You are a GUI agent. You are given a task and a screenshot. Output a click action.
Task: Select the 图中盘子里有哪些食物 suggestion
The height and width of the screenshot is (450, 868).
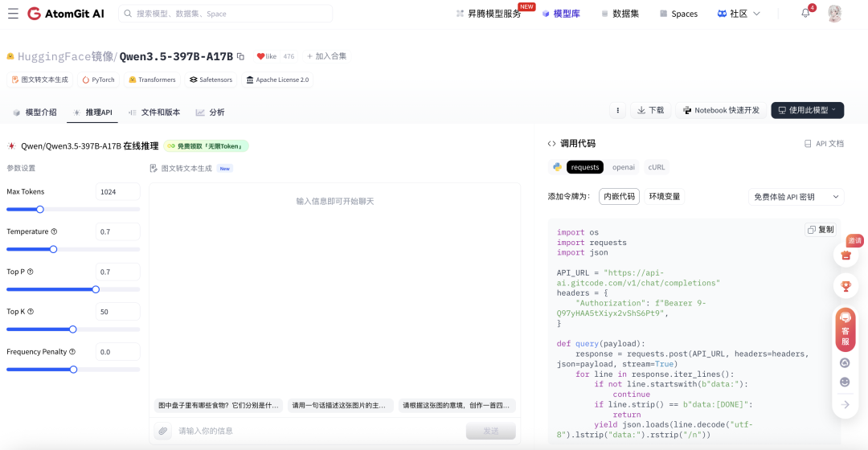218,405
